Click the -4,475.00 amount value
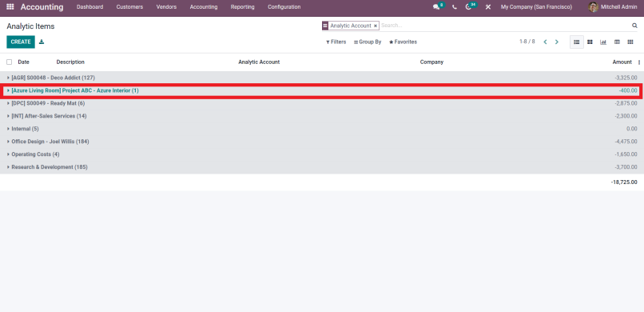Viewport: 644px width, 312px height. point(626,142)
